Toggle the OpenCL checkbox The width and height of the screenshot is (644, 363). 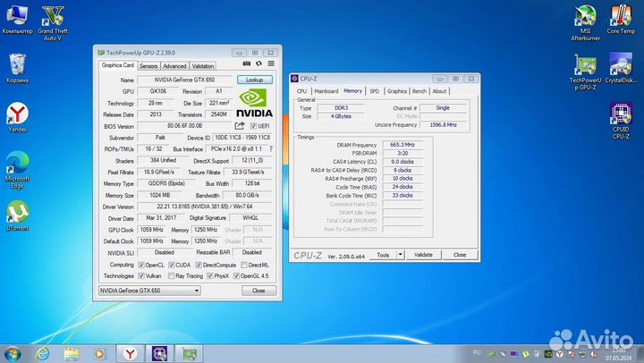[141, 265]
